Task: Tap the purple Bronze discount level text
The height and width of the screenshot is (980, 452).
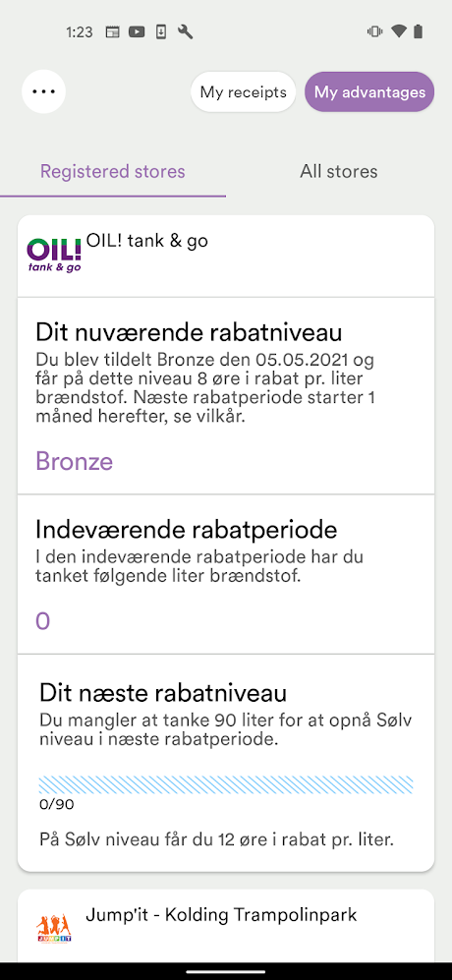Action: [x=75, y=461]
